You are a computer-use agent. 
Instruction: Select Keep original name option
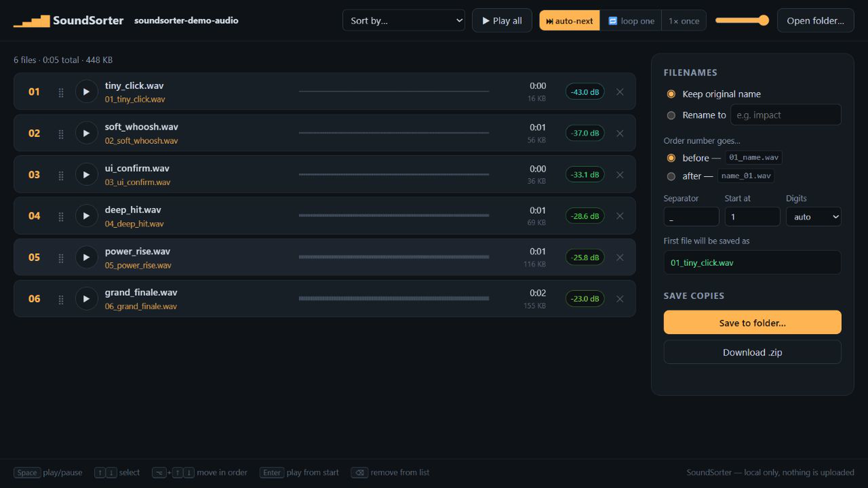(x=671, y=94)
